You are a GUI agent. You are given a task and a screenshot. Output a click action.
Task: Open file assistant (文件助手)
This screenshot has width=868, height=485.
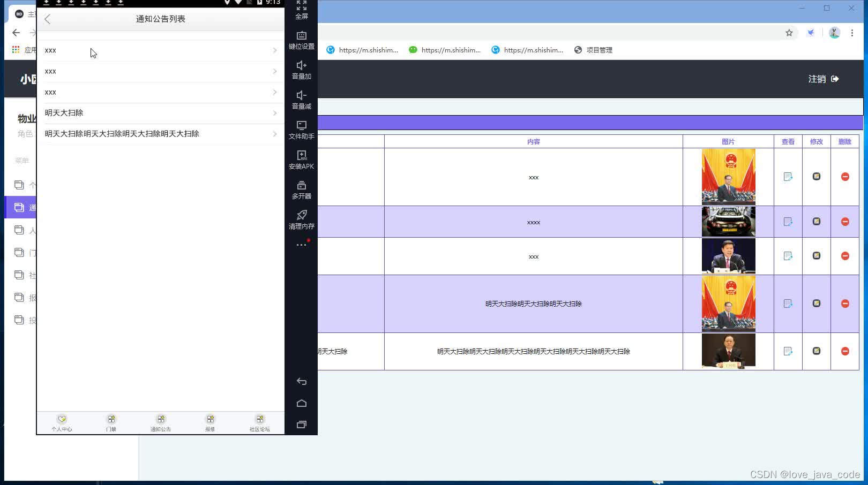pos(302,130)
